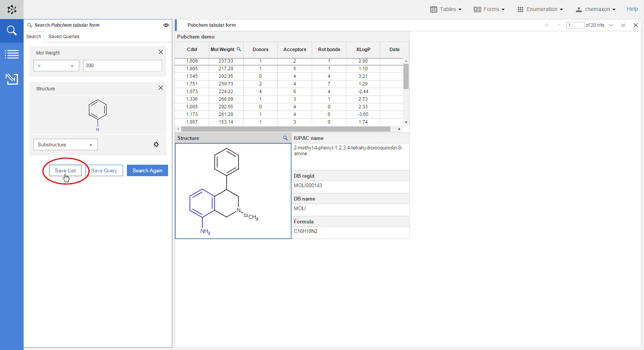Toggle the eye visibility icon in search panel
The image size is (644, 350).
166,25
